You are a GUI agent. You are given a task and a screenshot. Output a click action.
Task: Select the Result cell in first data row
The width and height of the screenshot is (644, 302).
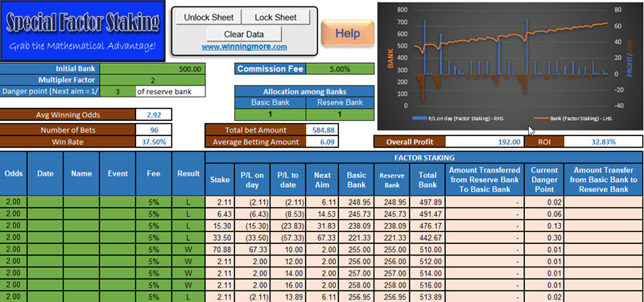point(188,202)
